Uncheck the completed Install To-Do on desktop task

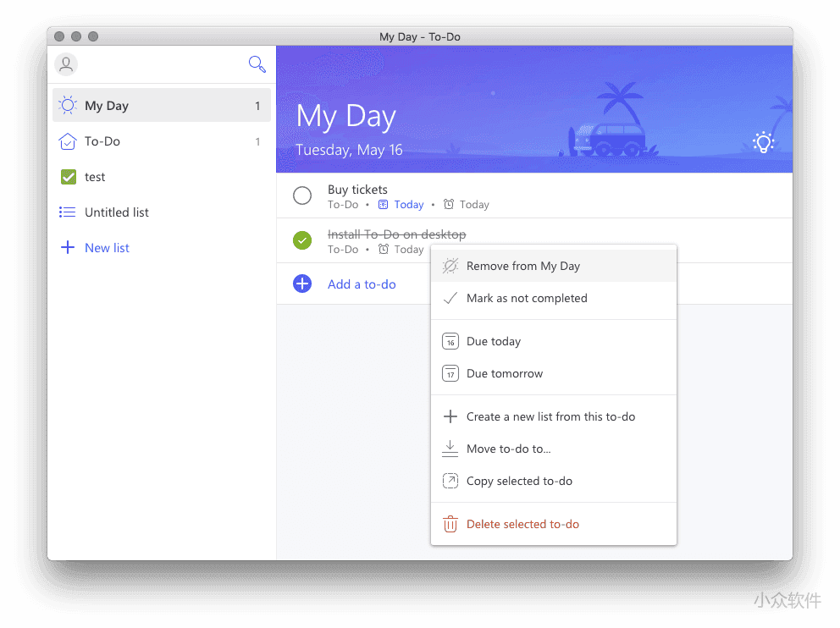[x=302, y=240]
